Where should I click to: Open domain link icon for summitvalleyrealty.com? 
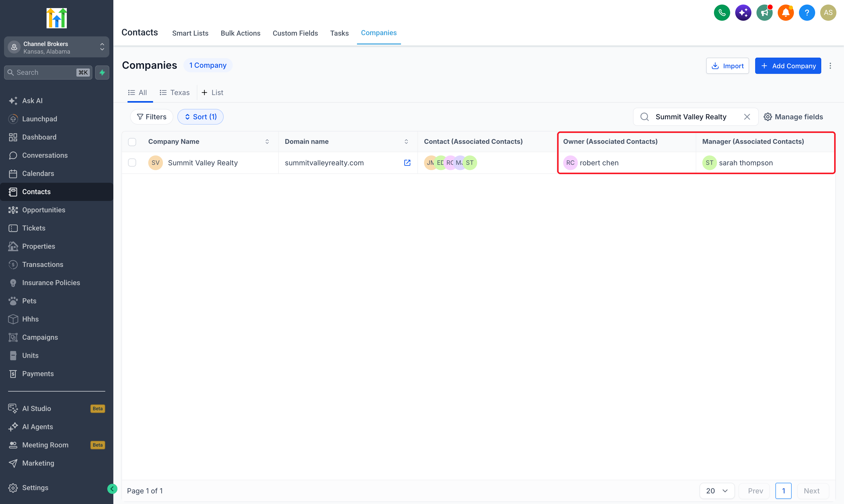(x=407, y=163)
